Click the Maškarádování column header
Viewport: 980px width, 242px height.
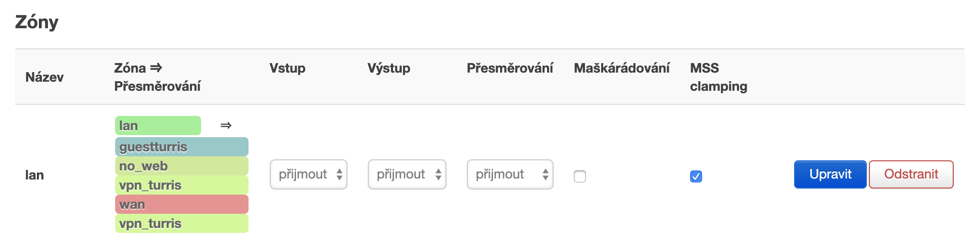point(621,68)
